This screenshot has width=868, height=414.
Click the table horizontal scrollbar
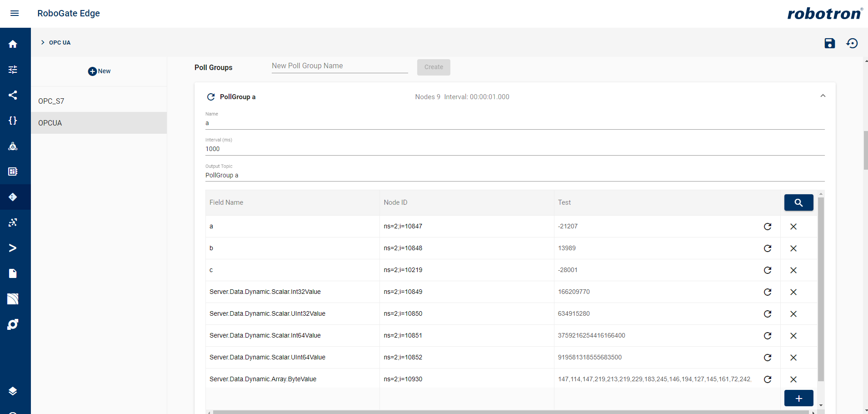pyautogui.click(x=511, y=412)
